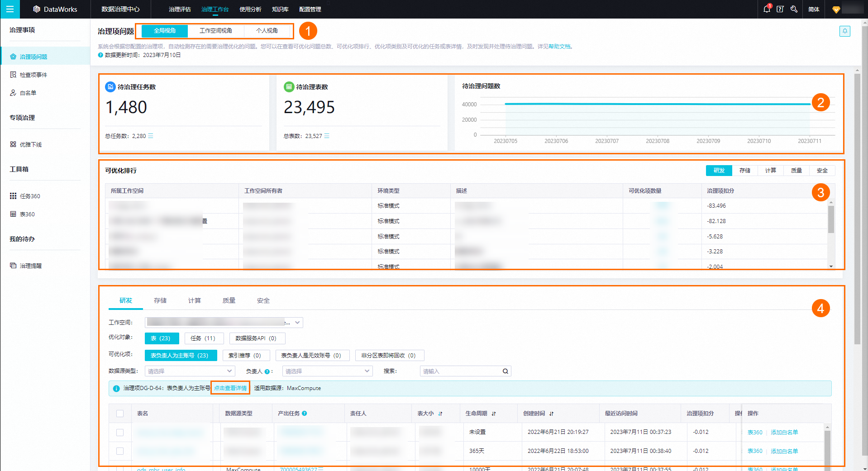The width and height of the screenshot is (868, 471).
Task: Click the 表360 table icon in sidebar
Action: [x=13, y=214]
